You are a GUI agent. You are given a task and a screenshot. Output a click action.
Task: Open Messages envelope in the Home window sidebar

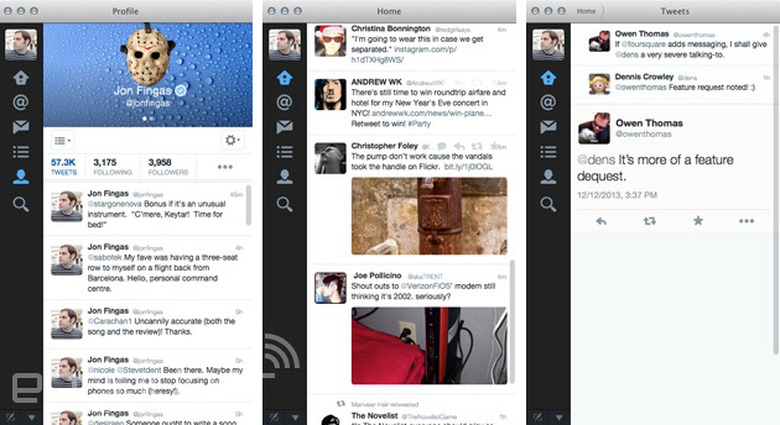point(284,127)
